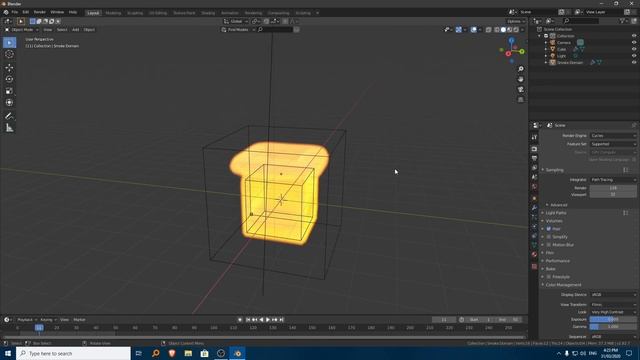Enable the Freestyle checkbox
This screenshot has width=640, height=360.
click(549, 277)
